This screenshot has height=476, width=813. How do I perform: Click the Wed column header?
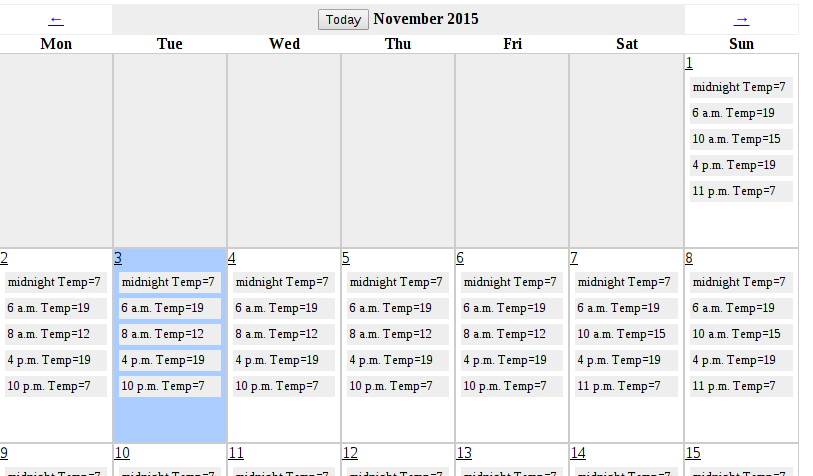[284, 44]
